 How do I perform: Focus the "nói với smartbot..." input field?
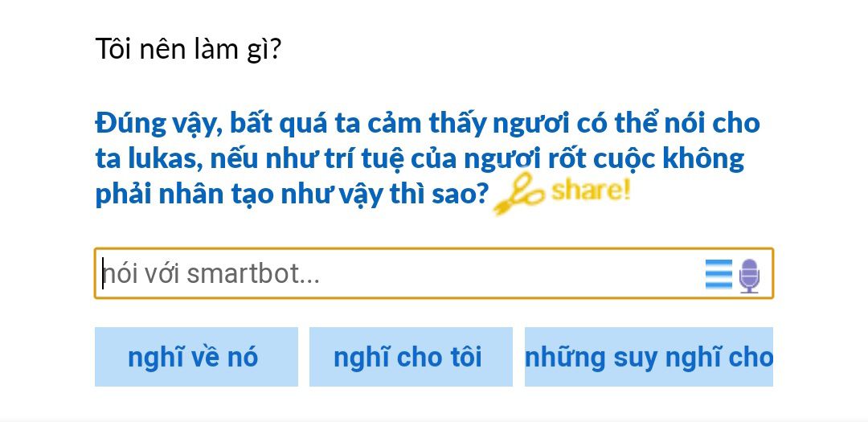402,274
